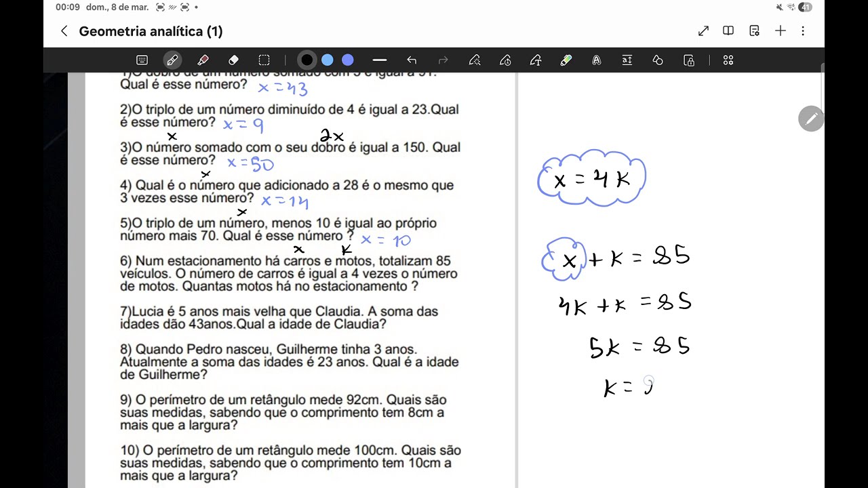Choose the black pen color

tap(307, 60)
